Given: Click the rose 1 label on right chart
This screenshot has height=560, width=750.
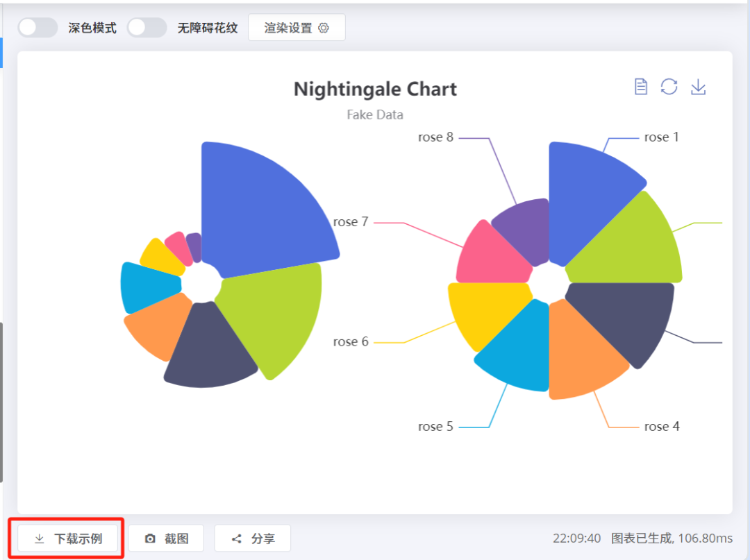Looking at the screenshot, I should click(x=660, y=137).
